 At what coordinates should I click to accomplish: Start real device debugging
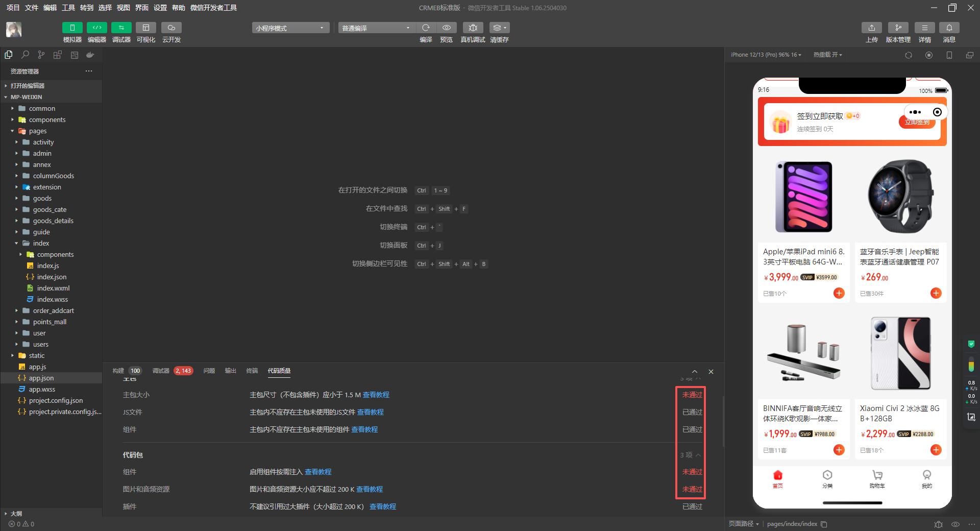click(473, 28)
